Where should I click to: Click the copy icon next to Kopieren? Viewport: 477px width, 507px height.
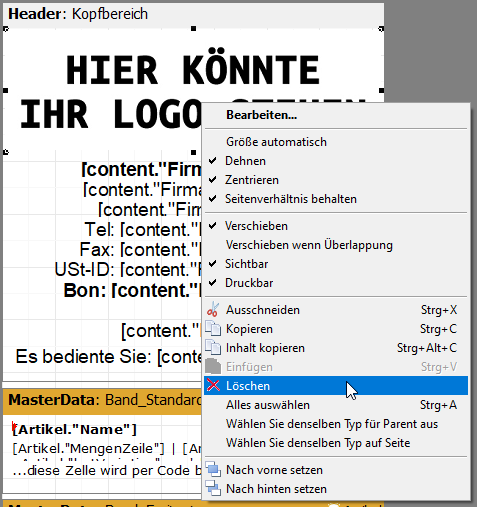[x=213, y=329]
